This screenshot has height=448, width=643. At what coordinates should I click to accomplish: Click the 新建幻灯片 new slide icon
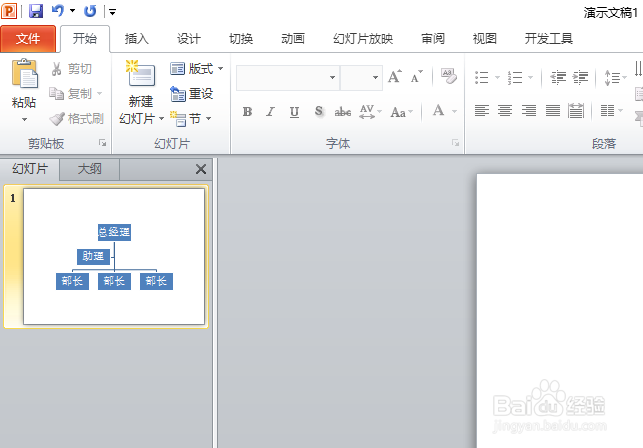pos(141,74)
